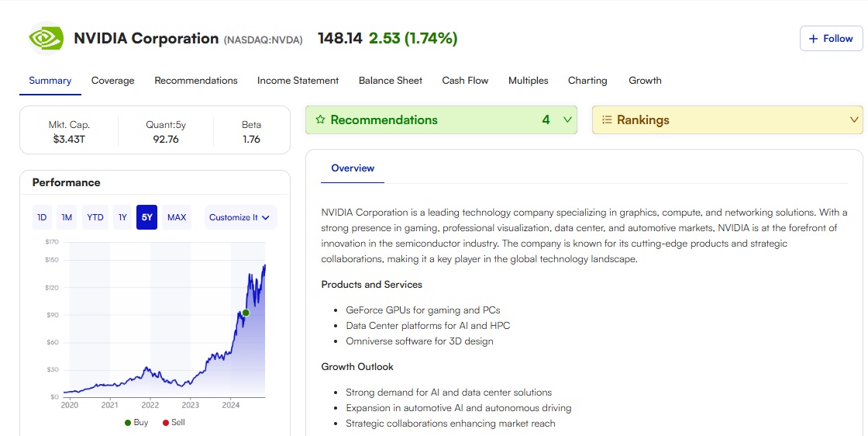Viewport: 868px width, 436px height.
Task: Click the list icon in Rankings
Action: point(607,119)
